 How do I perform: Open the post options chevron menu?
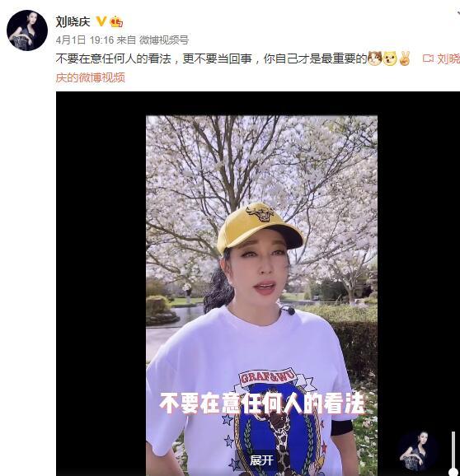457,13
